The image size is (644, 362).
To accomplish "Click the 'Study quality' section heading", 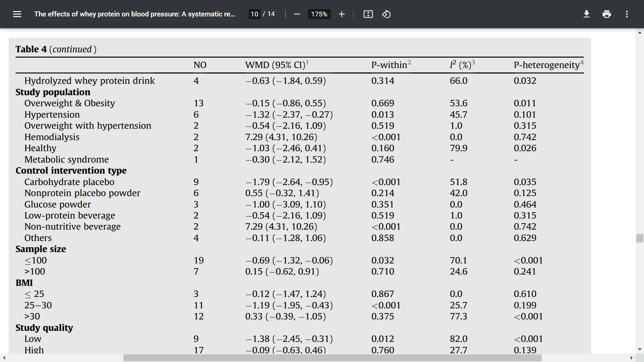I will (x=44, y=328).
